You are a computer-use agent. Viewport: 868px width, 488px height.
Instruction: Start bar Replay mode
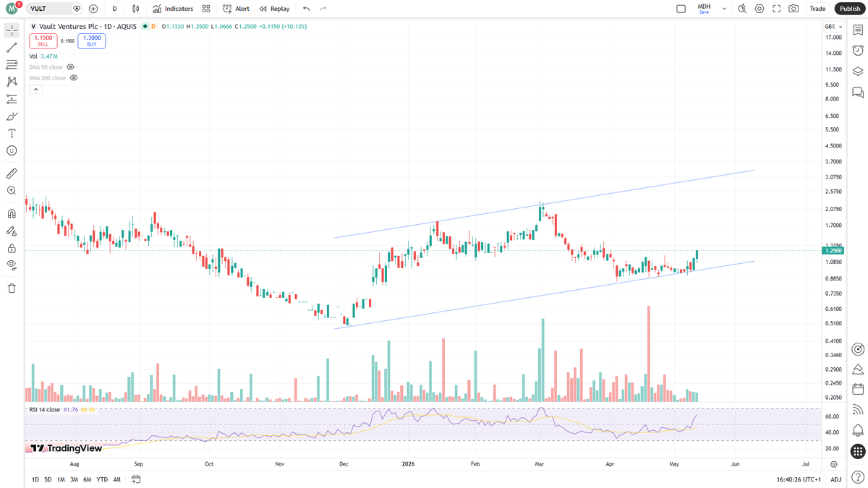pos(274,9)
